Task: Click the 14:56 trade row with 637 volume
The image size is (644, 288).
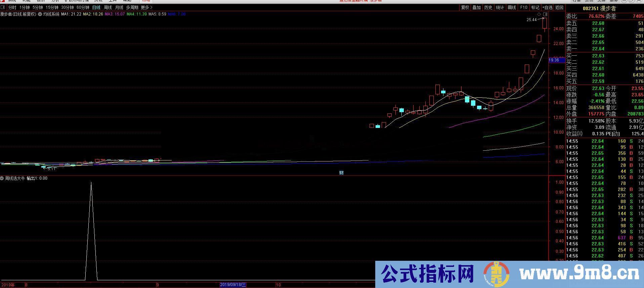Action: pyautogui.click(x=605, y=238)
